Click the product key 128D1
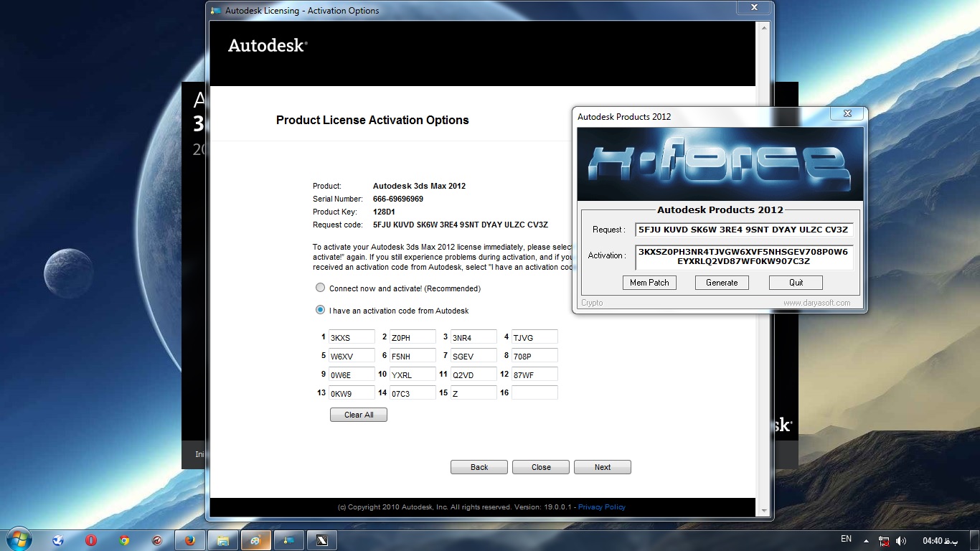980x551 pixels. pyautogui.click(x=385, y=212)
